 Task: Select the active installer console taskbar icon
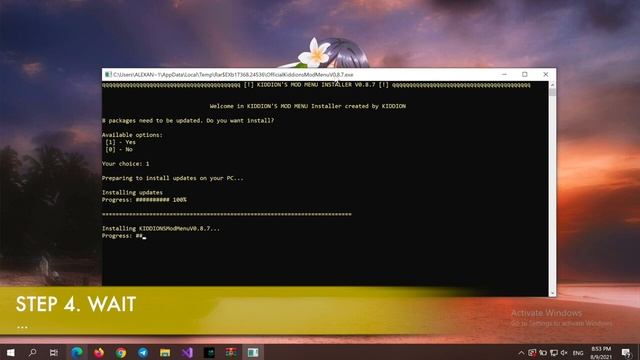click(x=253, y=352)
